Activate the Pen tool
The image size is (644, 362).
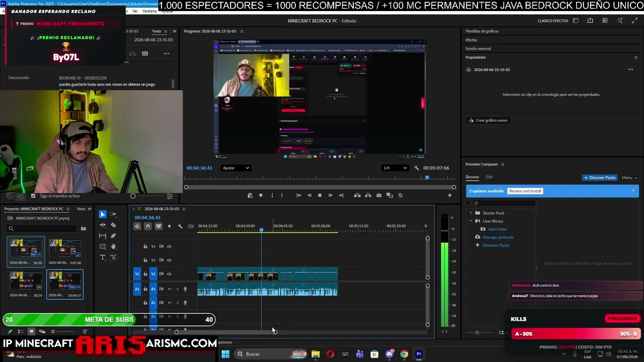[113, 236]
